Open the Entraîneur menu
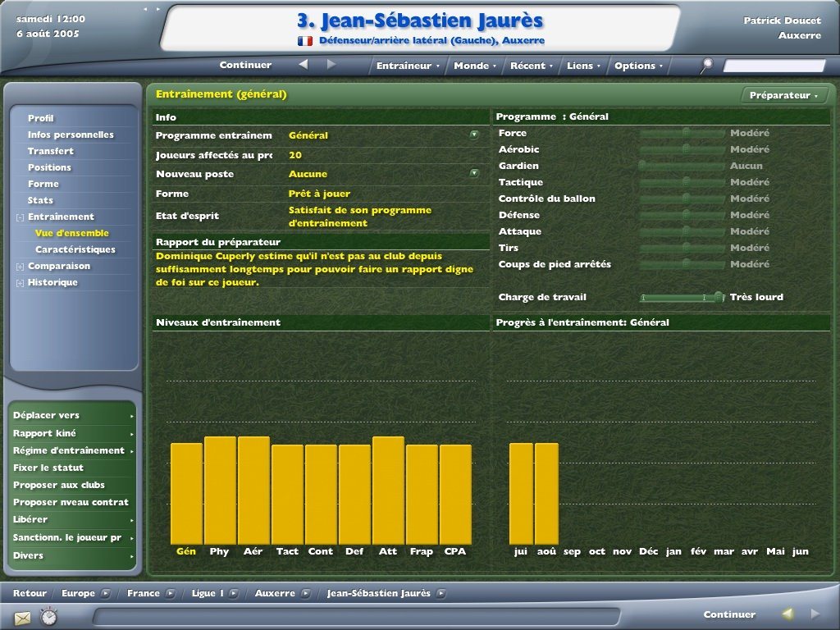Viewport: 840px width, 630px height. click(407, 66)
